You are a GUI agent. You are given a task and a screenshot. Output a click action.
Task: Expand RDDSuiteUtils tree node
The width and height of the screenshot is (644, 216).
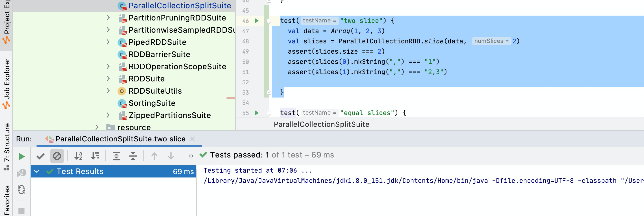pyautogui.click(x=108, y=91)
